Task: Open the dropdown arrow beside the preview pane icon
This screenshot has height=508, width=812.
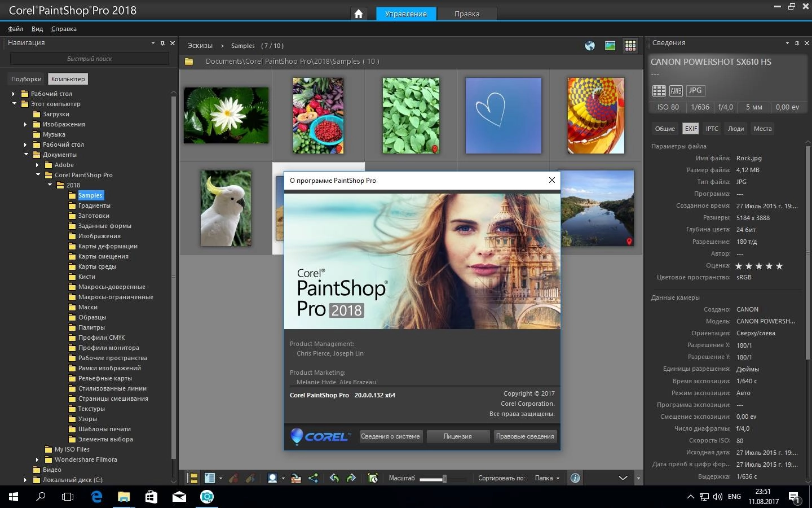Action: pyautogui.click(x=220, y=478)
